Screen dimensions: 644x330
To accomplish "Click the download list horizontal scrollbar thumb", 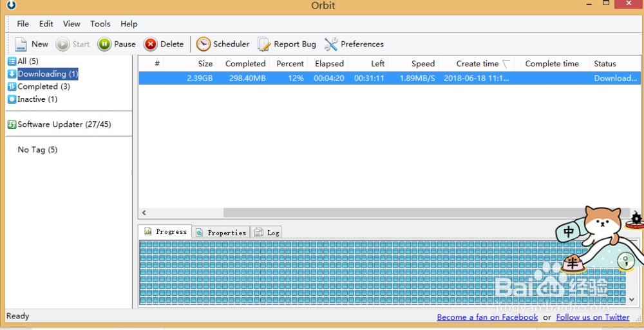I will click(x=426, y=213).
